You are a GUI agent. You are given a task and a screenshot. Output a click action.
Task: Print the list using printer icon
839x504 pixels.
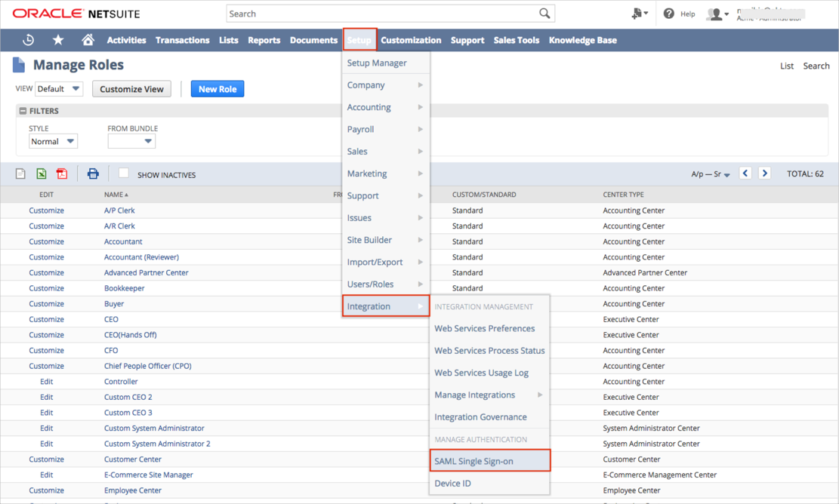coord(93,174)
